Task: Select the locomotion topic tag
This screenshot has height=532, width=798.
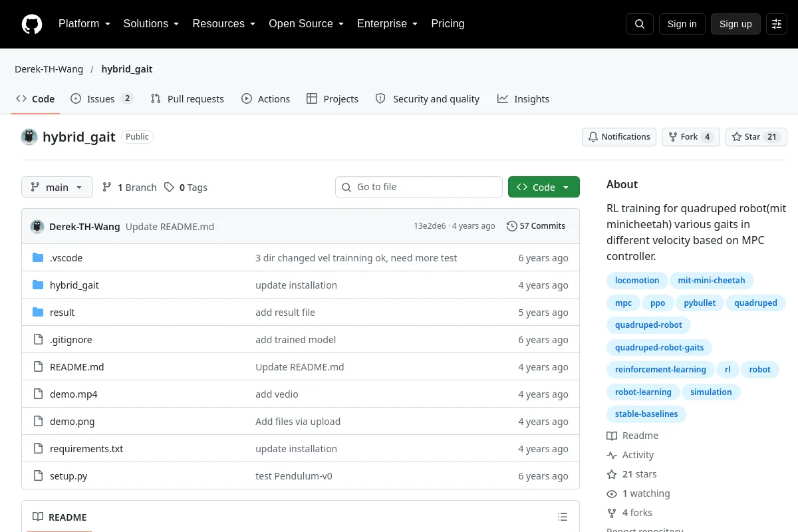Action: point(637,281)
